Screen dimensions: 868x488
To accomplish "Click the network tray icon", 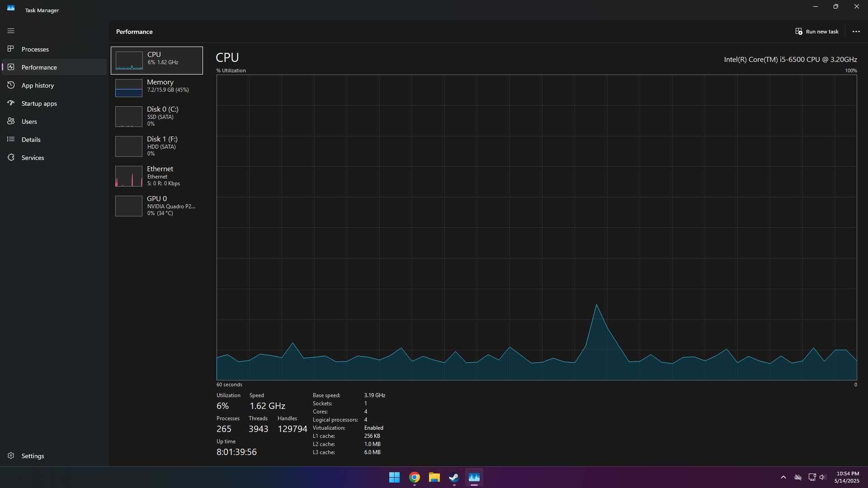I will tap(812, 477).
